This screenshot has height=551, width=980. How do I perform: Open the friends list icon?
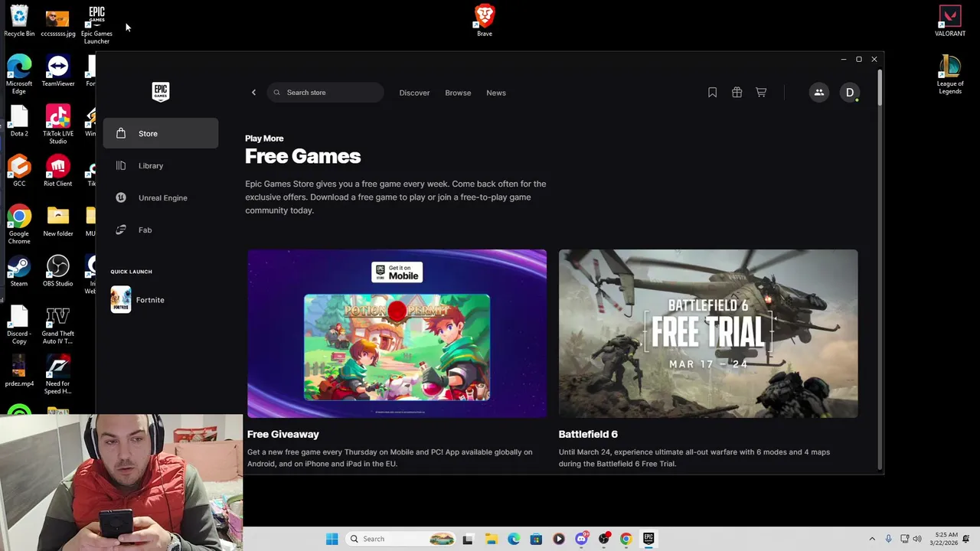[818, 93]
